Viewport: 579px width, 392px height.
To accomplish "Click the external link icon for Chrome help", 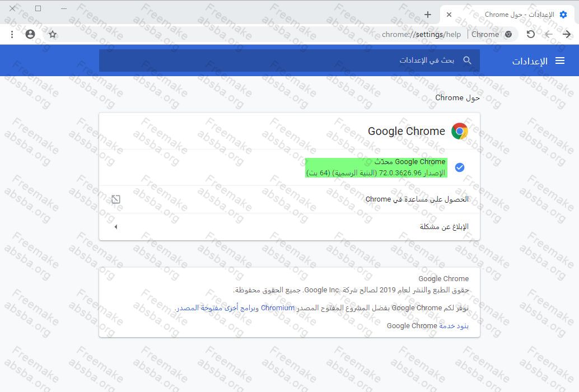I will (x=116, y=199).
